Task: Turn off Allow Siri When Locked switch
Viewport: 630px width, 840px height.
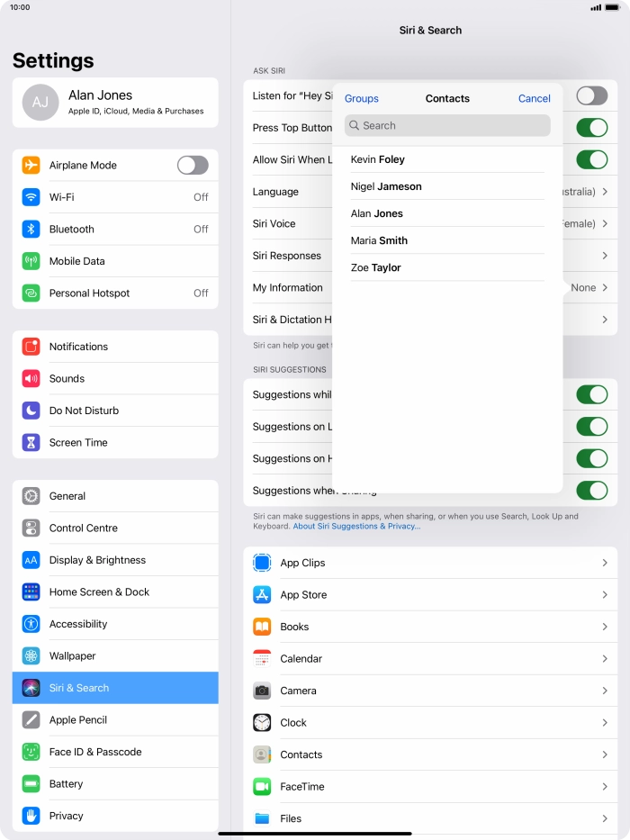Action: click(592, 159)
